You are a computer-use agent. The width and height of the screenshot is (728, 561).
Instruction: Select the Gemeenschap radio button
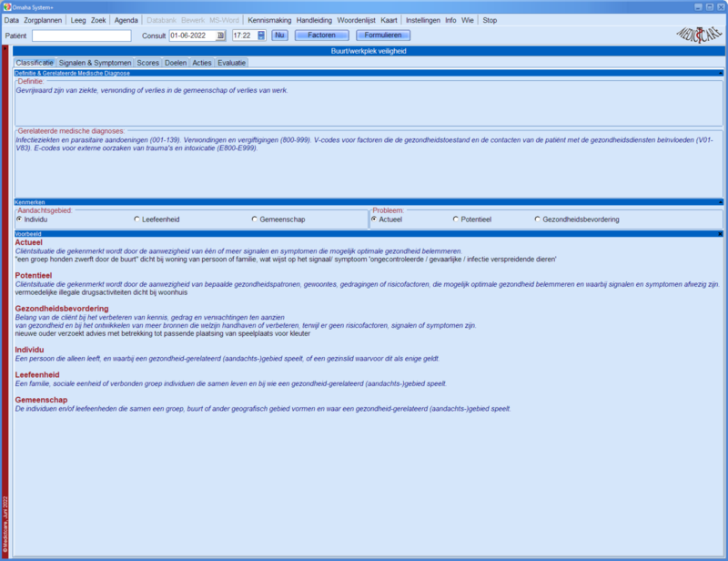(254, 219)
